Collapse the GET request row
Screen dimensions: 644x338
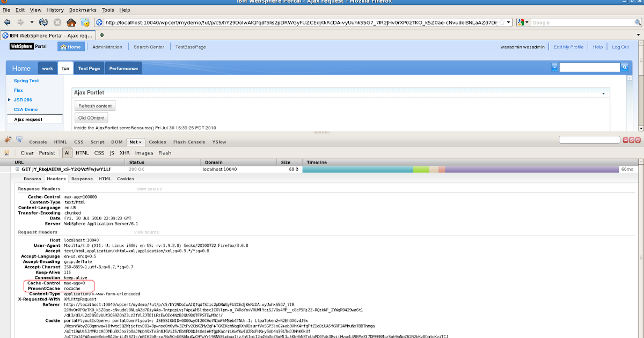tap(18, 169)
